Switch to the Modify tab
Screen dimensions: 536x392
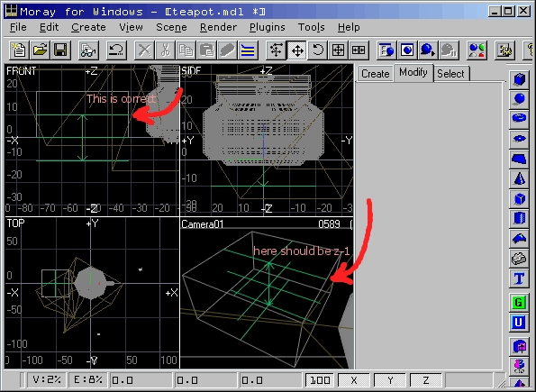pyautogui.click(x=413, y=72)
